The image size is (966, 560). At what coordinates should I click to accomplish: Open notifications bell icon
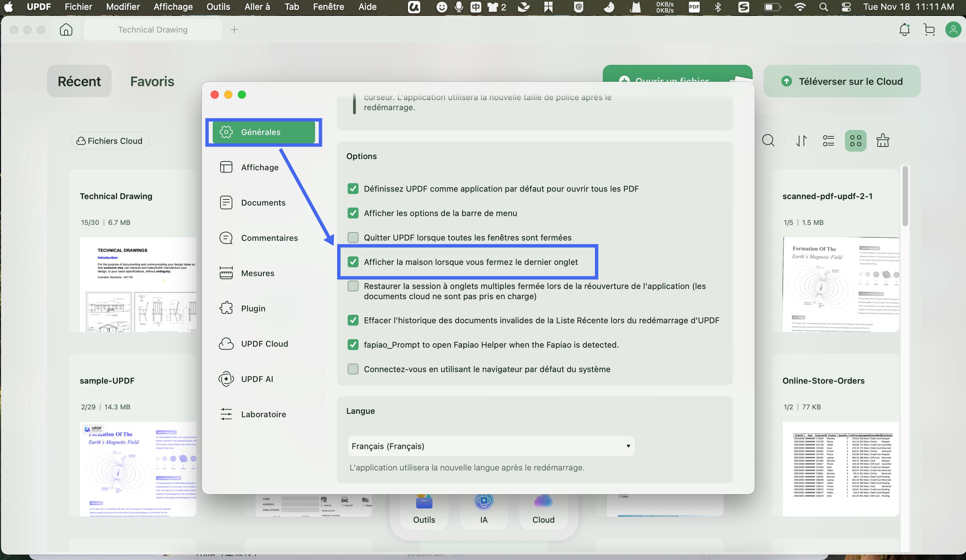point(904,30)
